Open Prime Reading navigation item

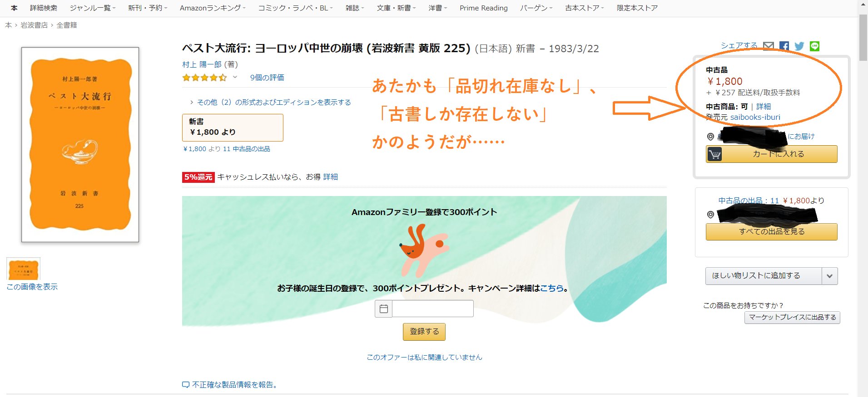point(484,8)
